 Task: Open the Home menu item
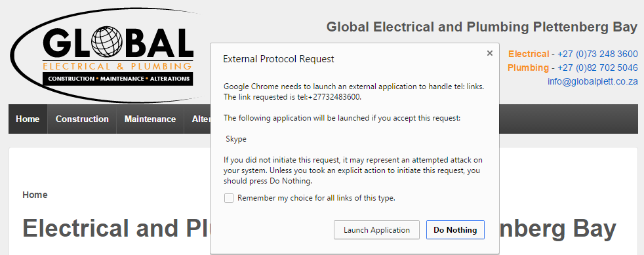[x=28, y=119]
